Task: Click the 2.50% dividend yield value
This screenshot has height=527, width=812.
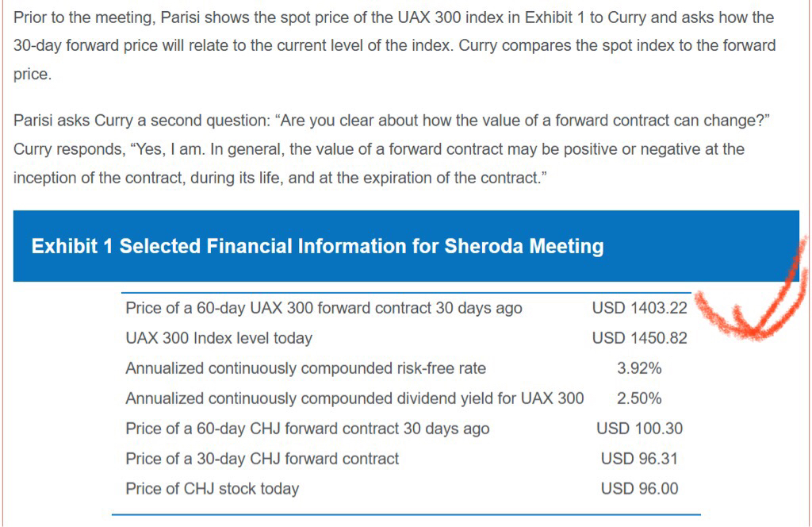Action: click(x=639, y=398)
